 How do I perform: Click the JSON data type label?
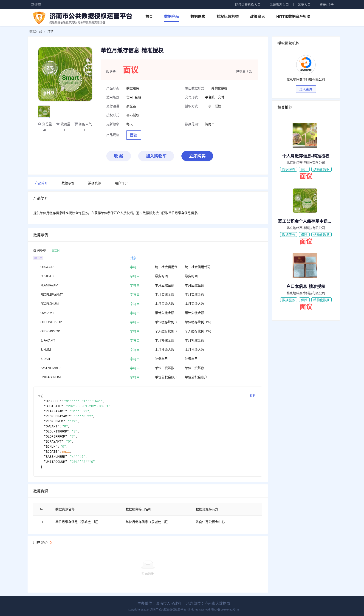[x=56, y=251]
